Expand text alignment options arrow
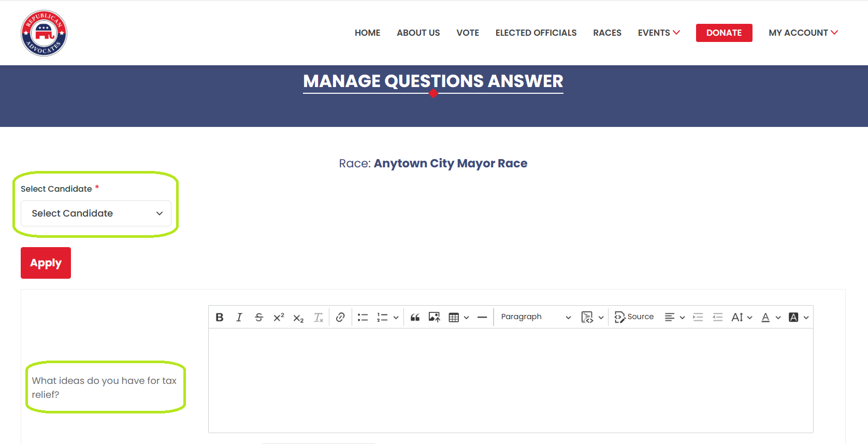 coord(682,317)
